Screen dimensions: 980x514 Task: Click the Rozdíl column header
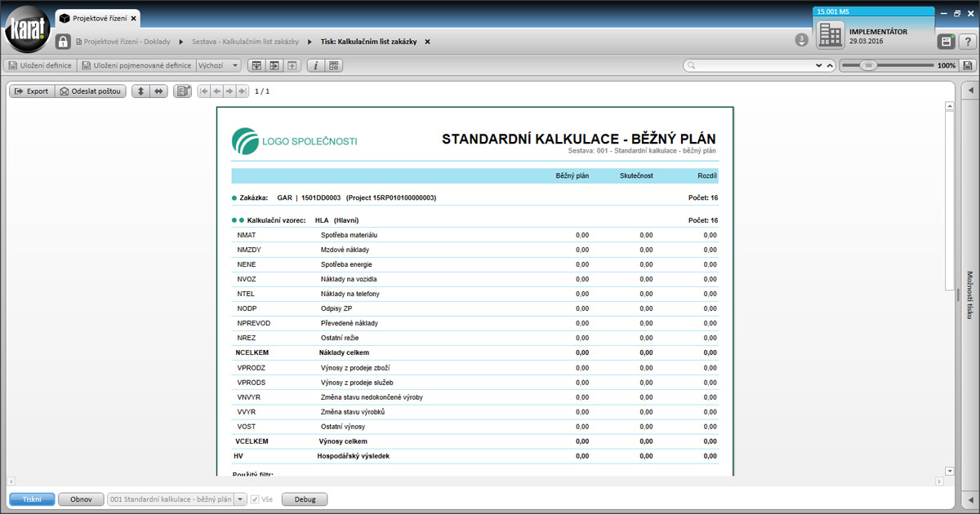click(707, 175)
